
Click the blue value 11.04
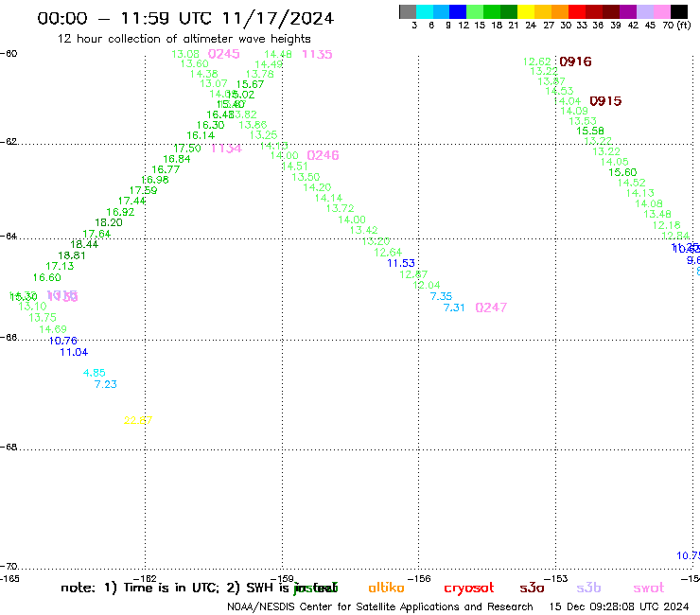(74, 352)
